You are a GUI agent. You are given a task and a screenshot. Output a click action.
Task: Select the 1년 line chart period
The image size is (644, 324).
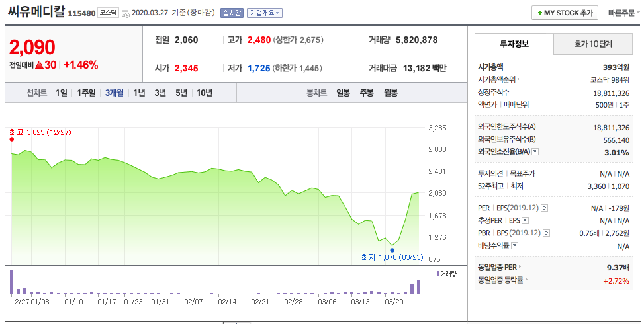(x=139, y=93)
